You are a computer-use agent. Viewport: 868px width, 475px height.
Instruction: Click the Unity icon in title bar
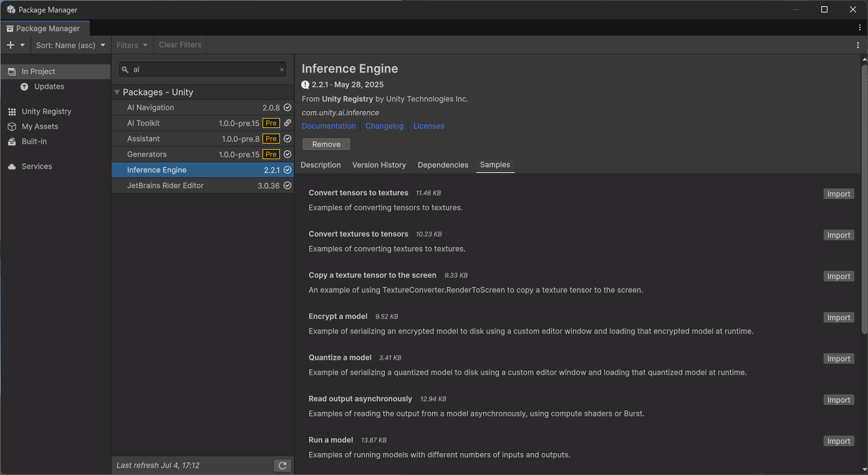[11, 9]
